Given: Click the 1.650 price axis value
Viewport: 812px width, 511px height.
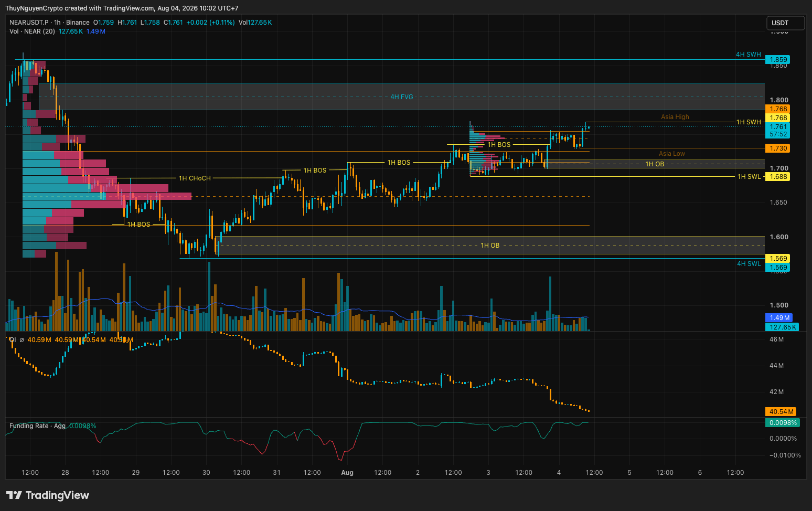Looking at the screenshot, I should [x=778, y=203].
